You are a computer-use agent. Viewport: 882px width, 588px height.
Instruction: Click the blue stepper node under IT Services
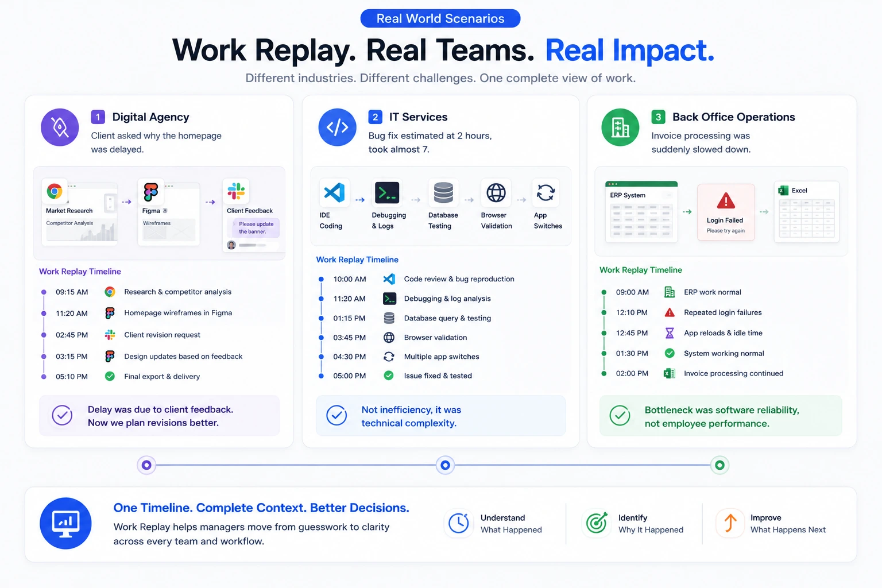coord(445,465)
